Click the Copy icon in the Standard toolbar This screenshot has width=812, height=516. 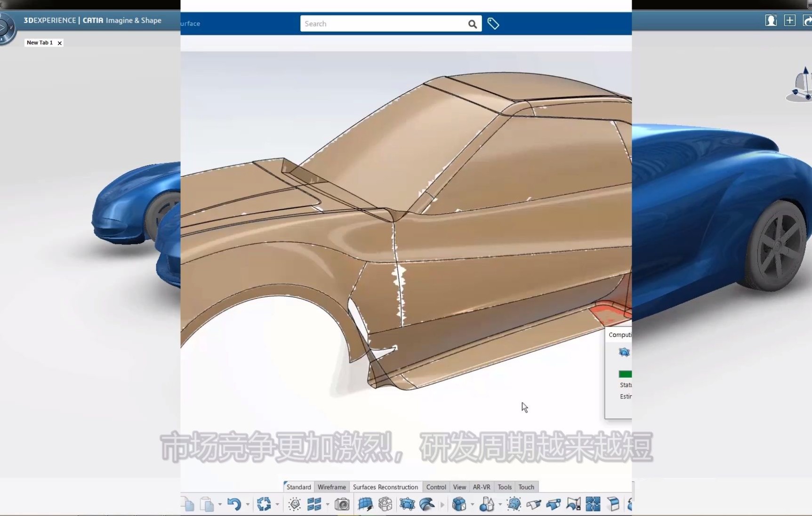click(187, 504)
